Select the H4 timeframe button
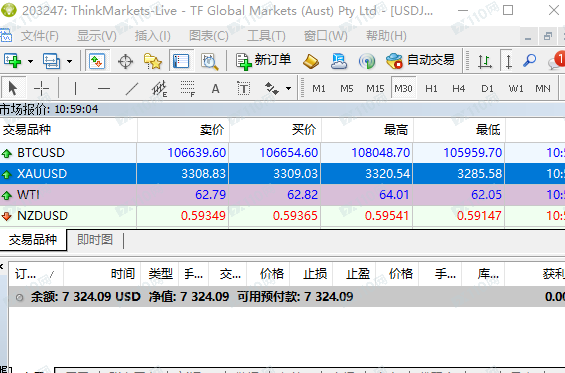The image size is (565, 373). [x=459, y=88]
